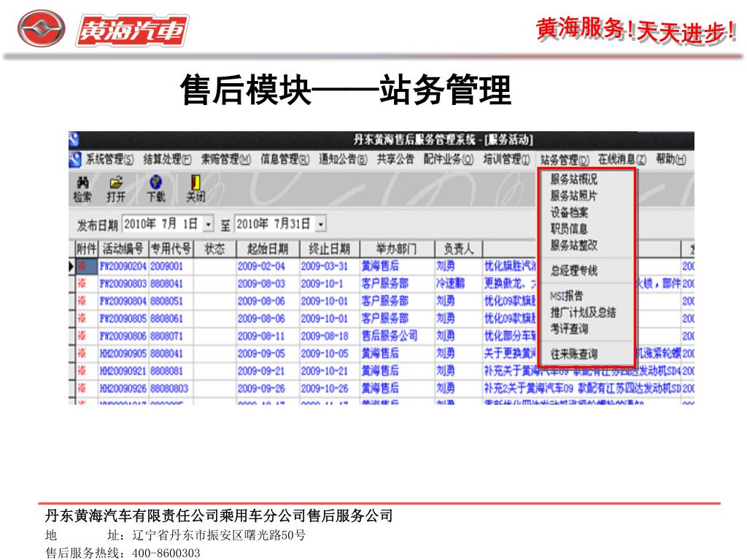Screen dimensions: 747x560
Task: Open 总经理专线 menu entry
Action: click(573, 271)
